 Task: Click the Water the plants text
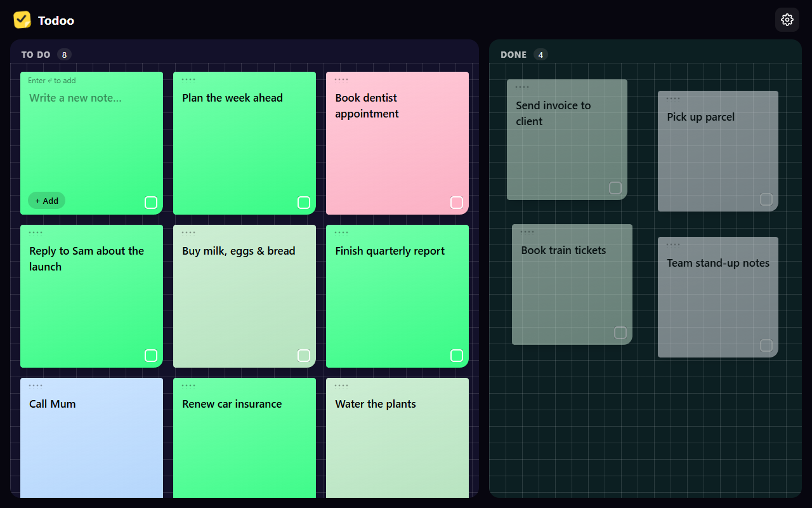pos(376,404)
